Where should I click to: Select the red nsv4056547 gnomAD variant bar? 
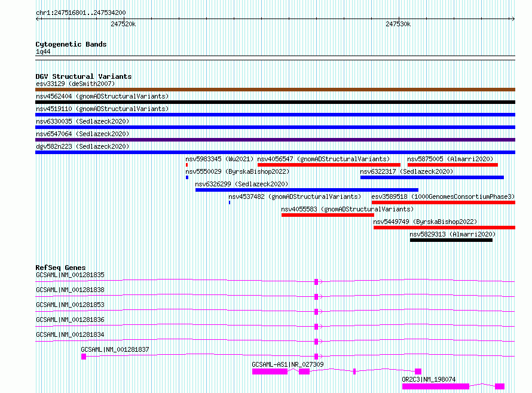click(329, 165)
